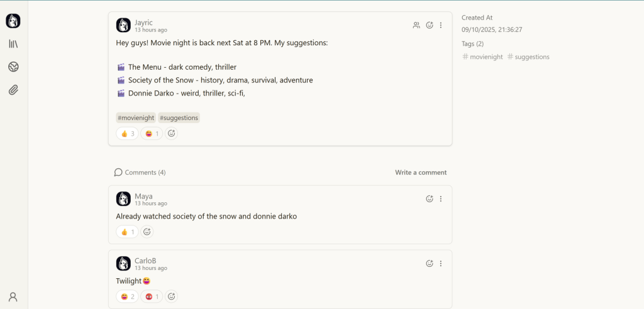This screenshot has height=309, width=644.
Task: Click the #suggestions tag inside Jayric's memo
Action: point(179,117)
